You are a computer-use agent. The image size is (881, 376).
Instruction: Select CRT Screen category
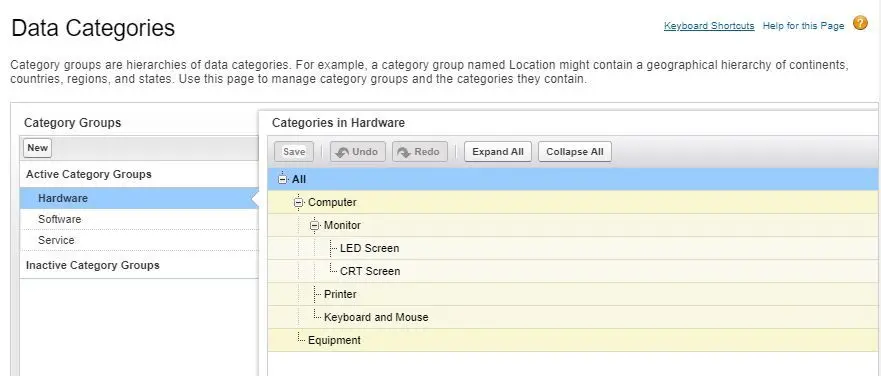(x=370, y=271)
